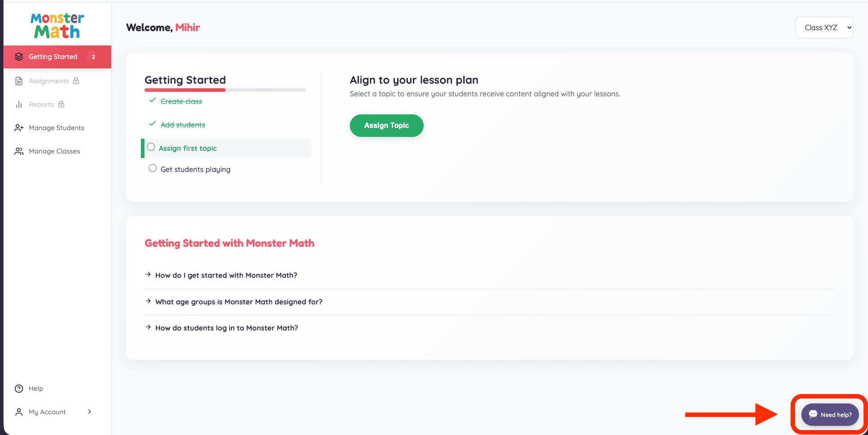Expand the My Account chevron
The image size is (868, 435).
90,412
